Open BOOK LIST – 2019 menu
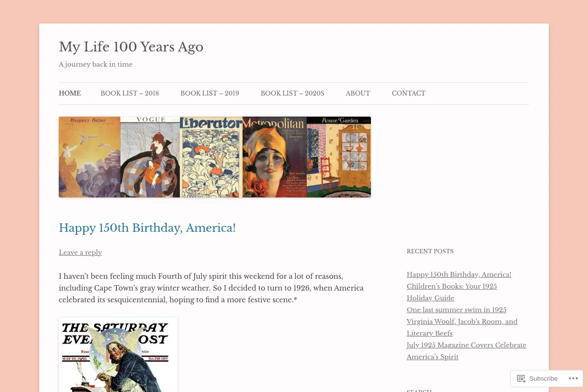Screen dimensions: 588x392 (x=210, y=93)
